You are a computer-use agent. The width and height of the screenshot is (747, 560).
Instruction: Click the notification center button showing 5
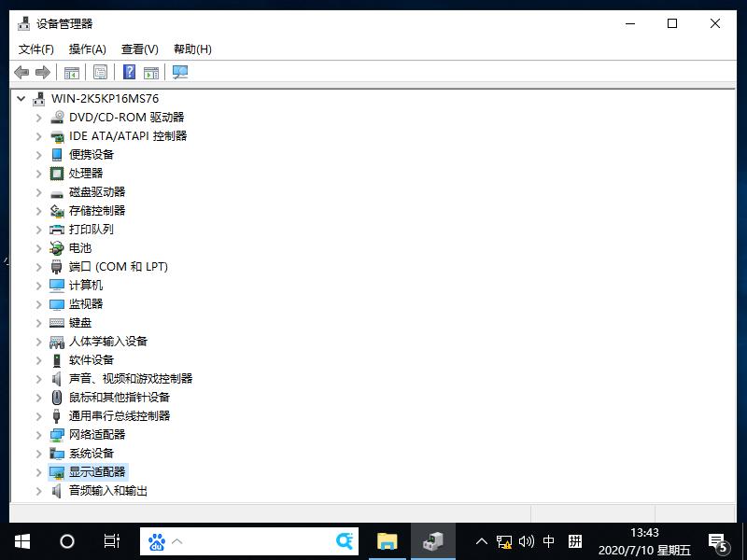717,541
